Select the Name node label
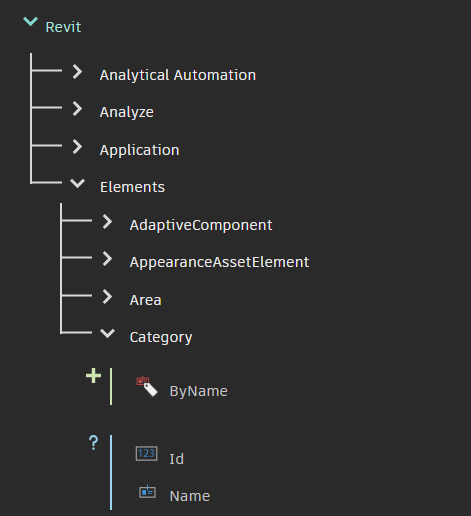The width and height of the screenshot is (471, 516). tap(190, 496)
